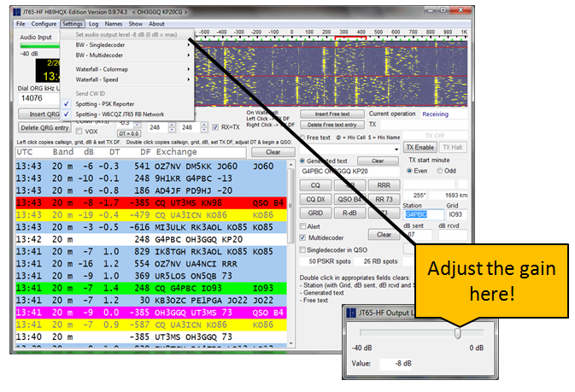Select decode row 9H1KR G4PBC -13
The image size is (575, 392).
[150, 178]
